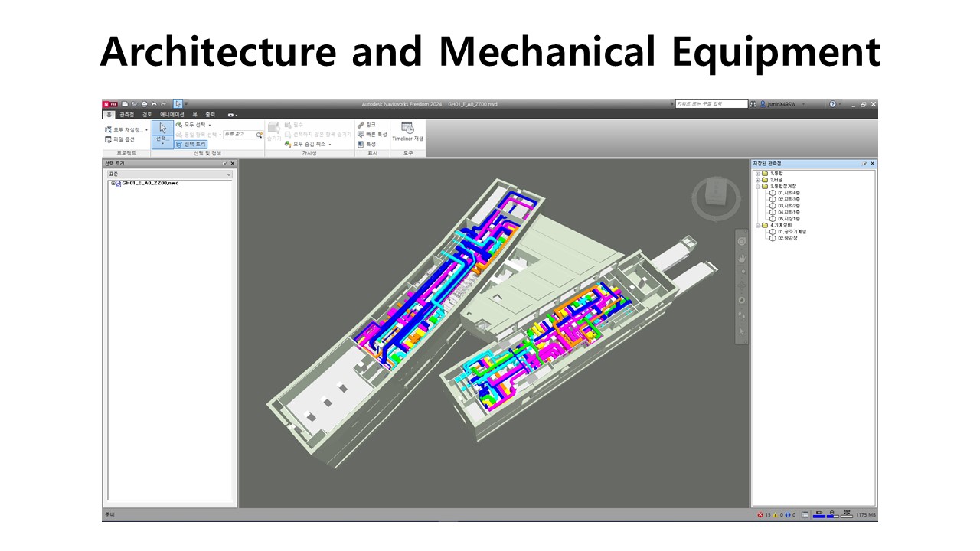Toggle the 특성 properties panel
Image resolution: width=980 pixels, height=551 pixels.
[x=367, y=144]
